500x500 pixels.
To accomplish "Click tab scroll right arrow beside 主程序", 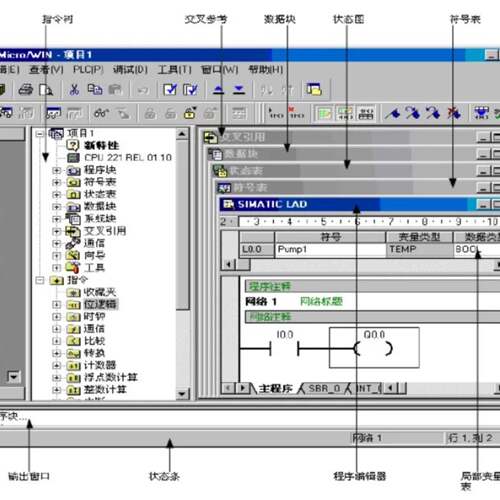I will click(243, 388).
